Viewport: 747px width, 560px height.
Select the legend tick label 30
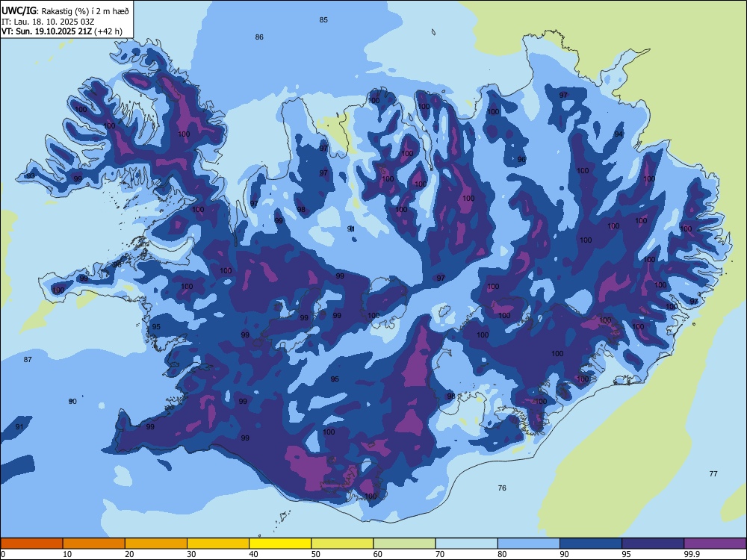[x=191, y=554]
